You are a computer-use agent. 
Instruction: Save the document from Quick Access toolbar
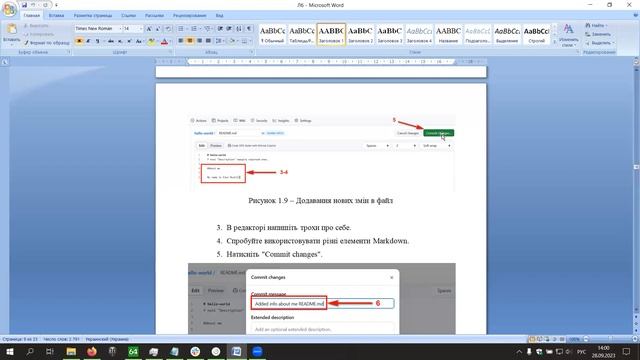pos(24,5)
